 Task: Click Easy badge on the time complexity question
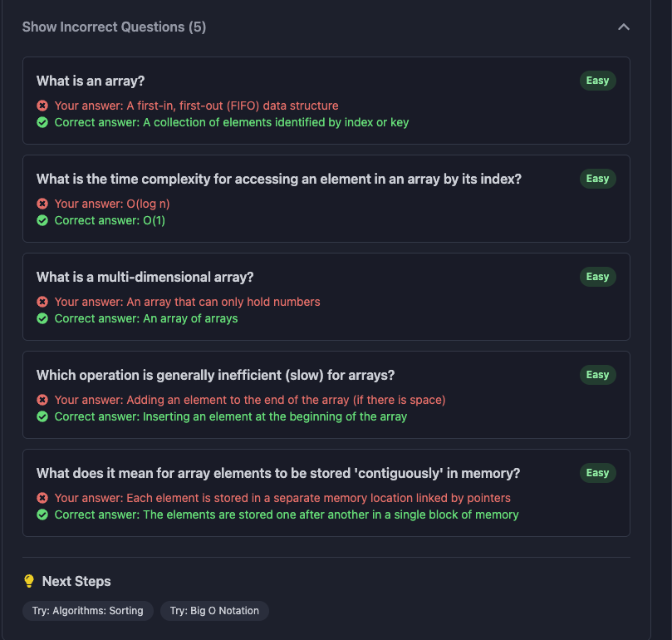597,179
